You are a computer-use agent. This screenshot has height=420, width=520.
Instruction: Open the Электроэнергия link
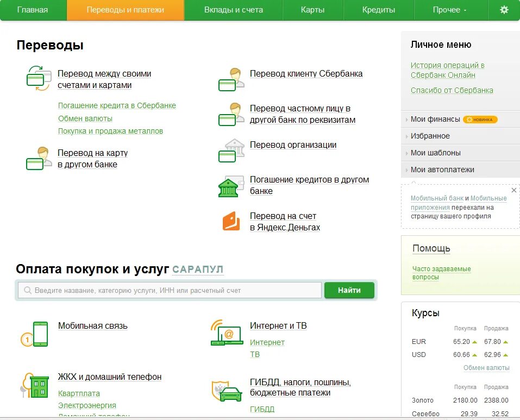pyautogui.click(x=87, y=405)
